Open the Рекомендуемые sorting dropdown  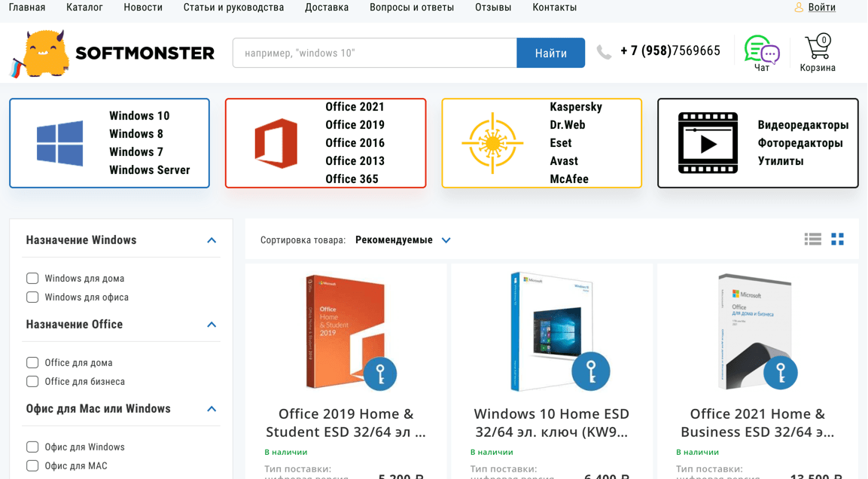(x=403, y=239)
